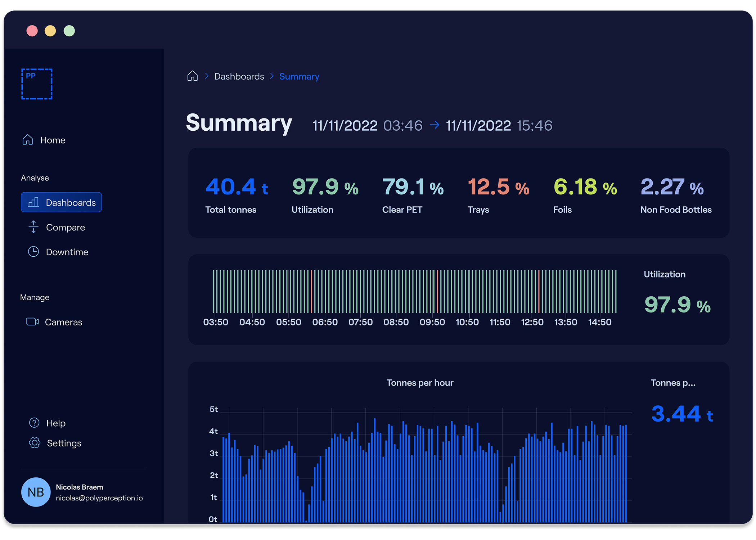
Task: Click Dashboards in the breadcrumb
Action: point(239,76)
